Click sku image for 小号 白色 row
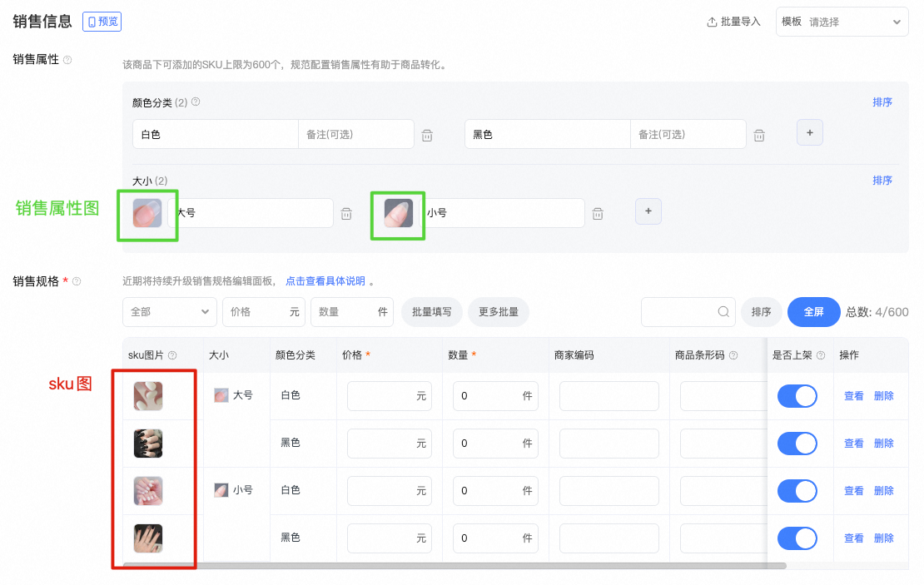Screen dimensions: 924x585 pyautogui.click(x=148, y=491)
